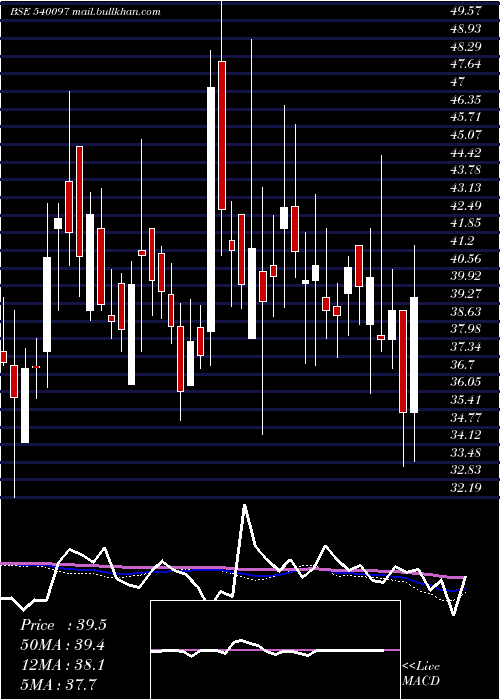
Task: Click the 38.63 price axis label
Action: pyautogui.click(x=465, y=312)
